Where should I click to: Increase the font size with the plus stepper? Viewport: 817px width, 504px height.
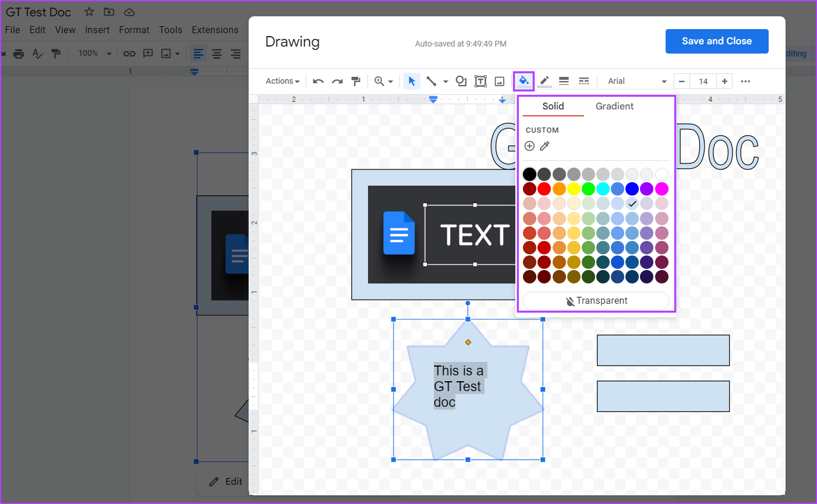pos(724,81)
